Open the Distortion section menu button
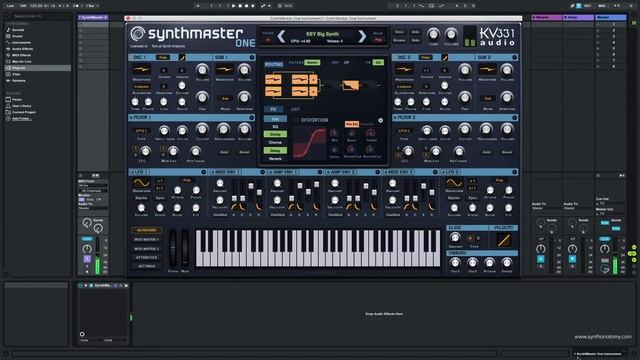The height and width of the screenshot is (360, 640). [380, 120]
